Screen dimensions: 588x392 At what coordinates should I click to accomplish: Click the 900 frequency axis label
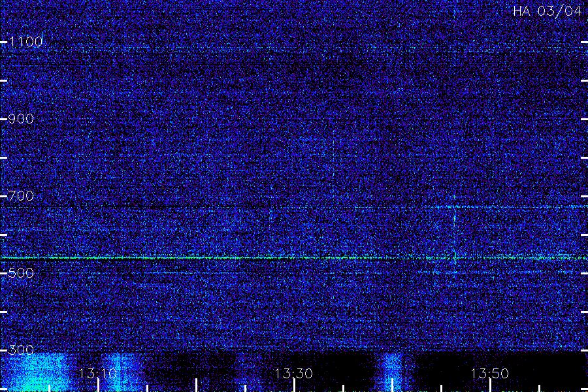tap(21, 118)
